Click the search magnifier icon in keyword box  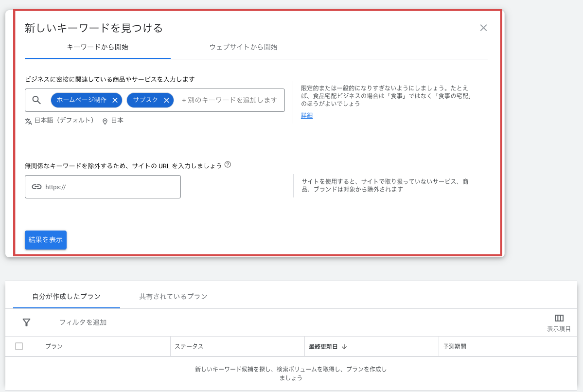(37, 100)
